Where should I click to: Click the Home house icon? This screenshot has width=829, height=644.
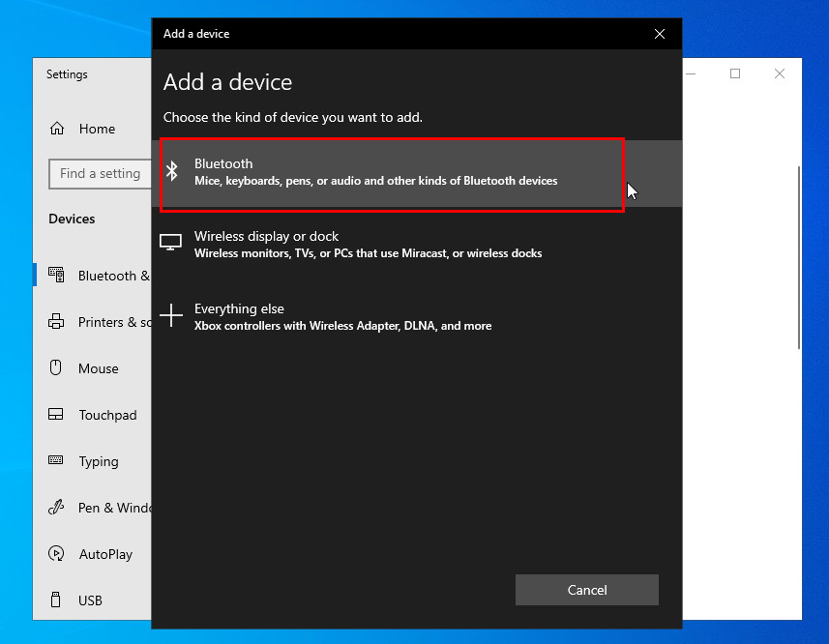pyautogui.click(x=57, y=129)
